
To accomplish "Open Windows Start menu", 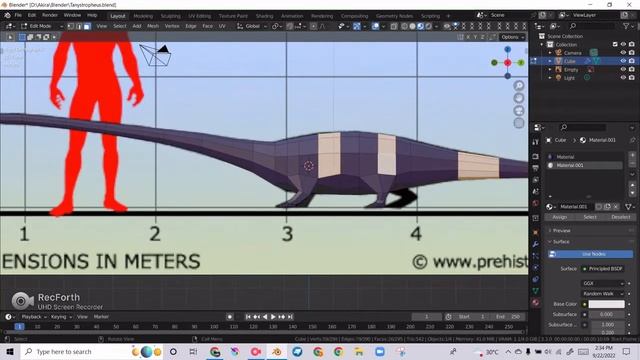I will click(x=10, y=352).
